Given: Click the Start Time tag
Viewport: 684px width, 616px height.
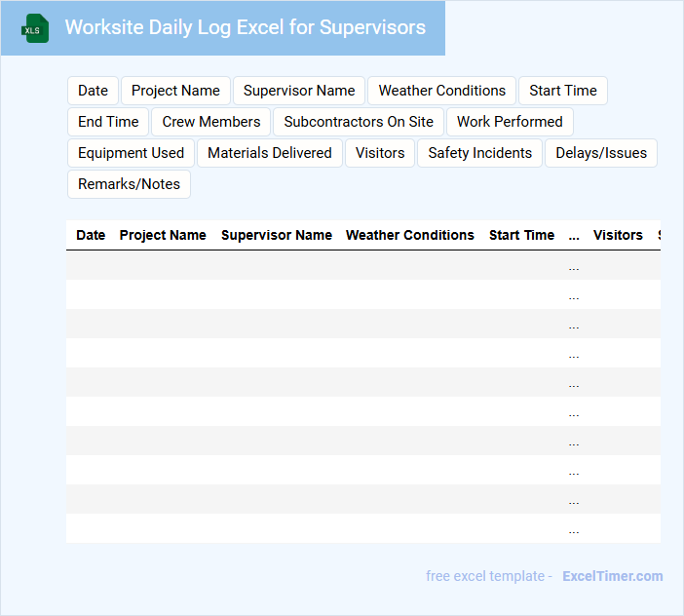Looking at the screenshot, I should pos(563,91).
